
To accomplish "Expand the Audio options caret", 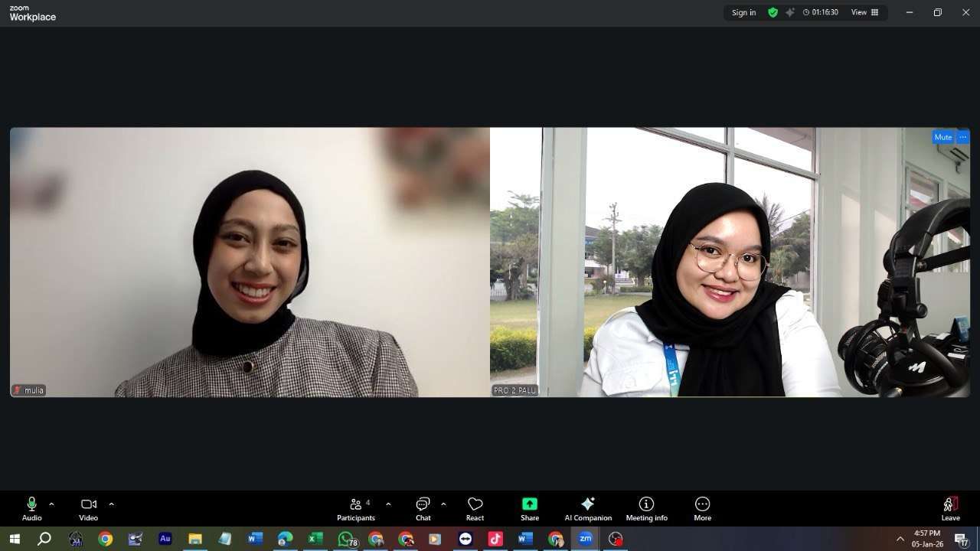I will coord(51,504).
